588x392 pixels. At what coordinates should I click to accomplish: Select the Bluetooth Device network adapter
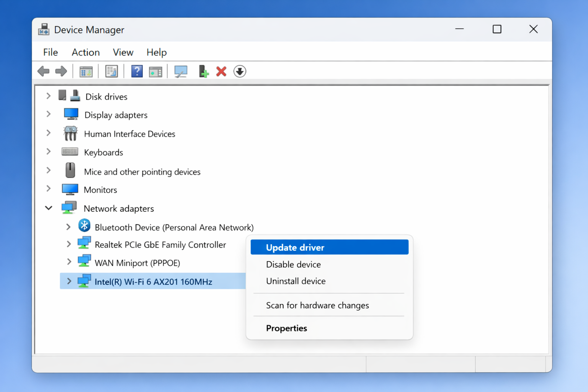click(174, 227)
